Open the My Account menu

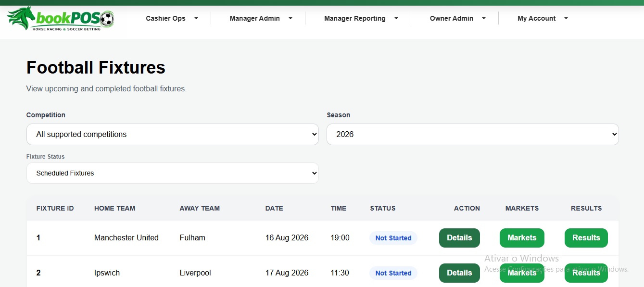click(x=543, y=18)
